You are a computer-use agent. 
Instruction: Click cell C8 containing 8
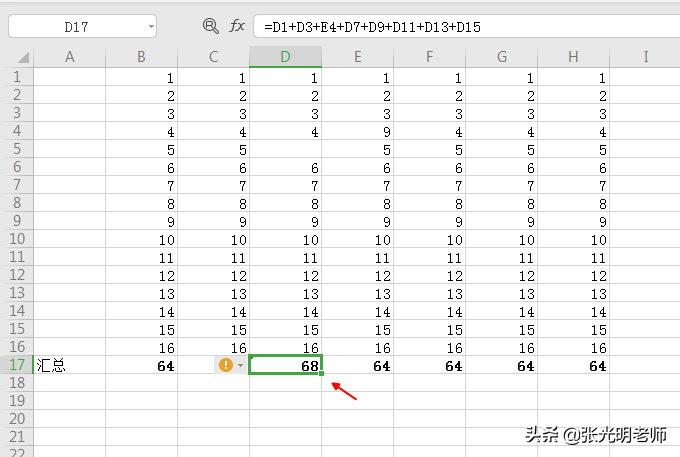(x=213, y=203)
